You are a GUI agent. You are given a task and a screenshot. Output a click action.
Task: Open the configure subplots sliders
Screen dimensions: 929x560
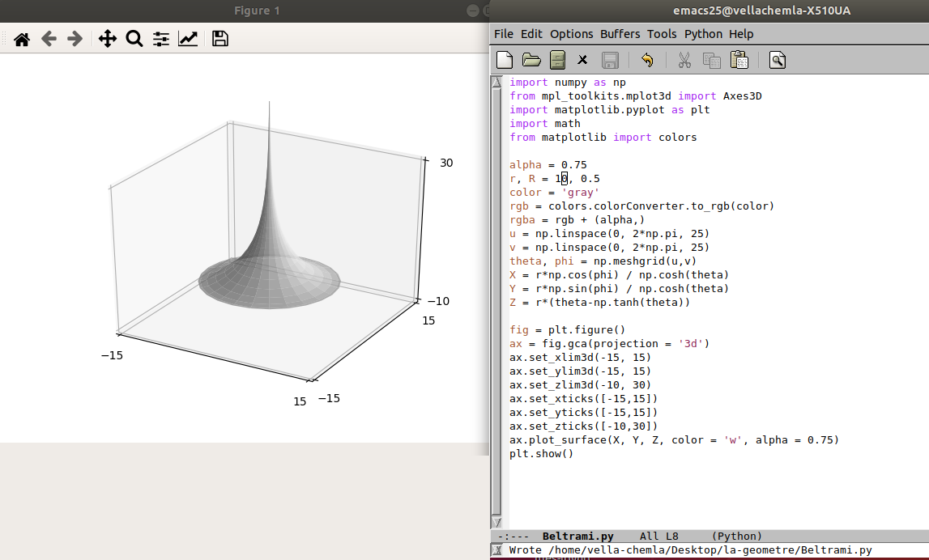161,39
